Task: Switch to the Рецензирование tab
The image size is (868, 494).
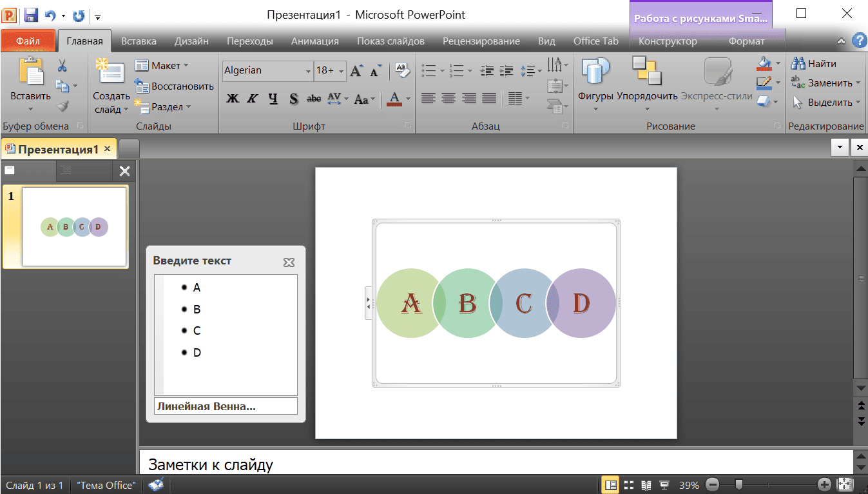Action: (x=481, y=41)
